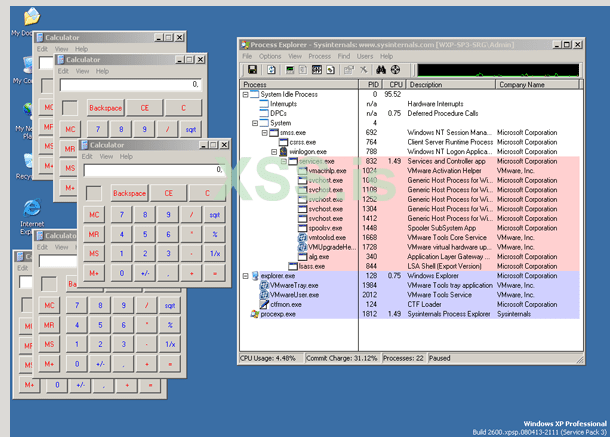Collapse the explorer.exe tree node

click(x=247, y=275)
